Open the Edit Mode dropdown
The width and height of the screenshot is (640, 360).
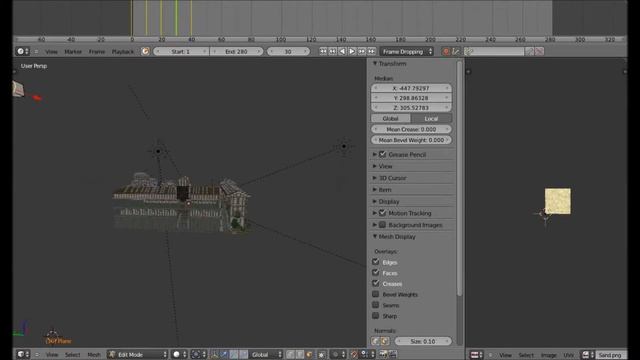(138, 354)
